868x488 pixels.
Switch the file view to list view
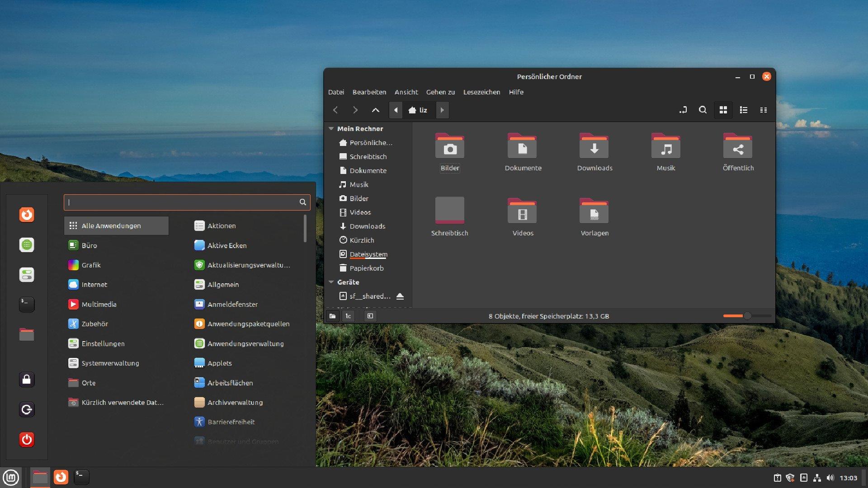coord(744,110)
